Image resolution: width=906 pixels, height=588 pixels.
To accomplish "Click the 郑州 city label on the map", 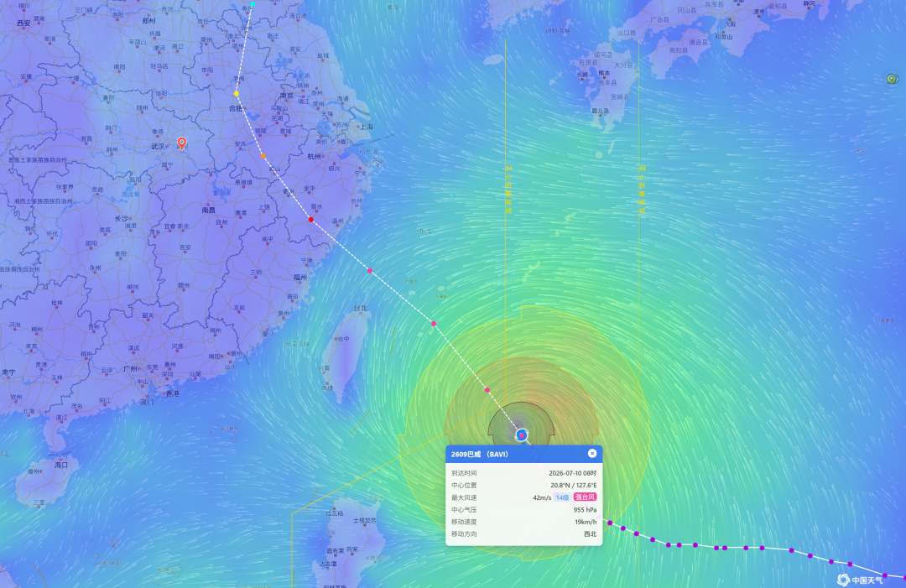I will [148, 20].
